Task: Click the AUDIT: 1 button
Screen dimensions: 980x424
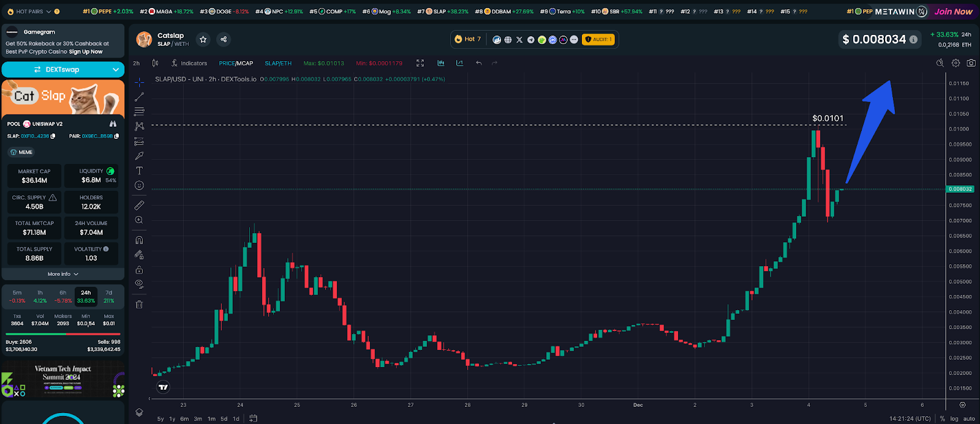Action: [598, 40]
